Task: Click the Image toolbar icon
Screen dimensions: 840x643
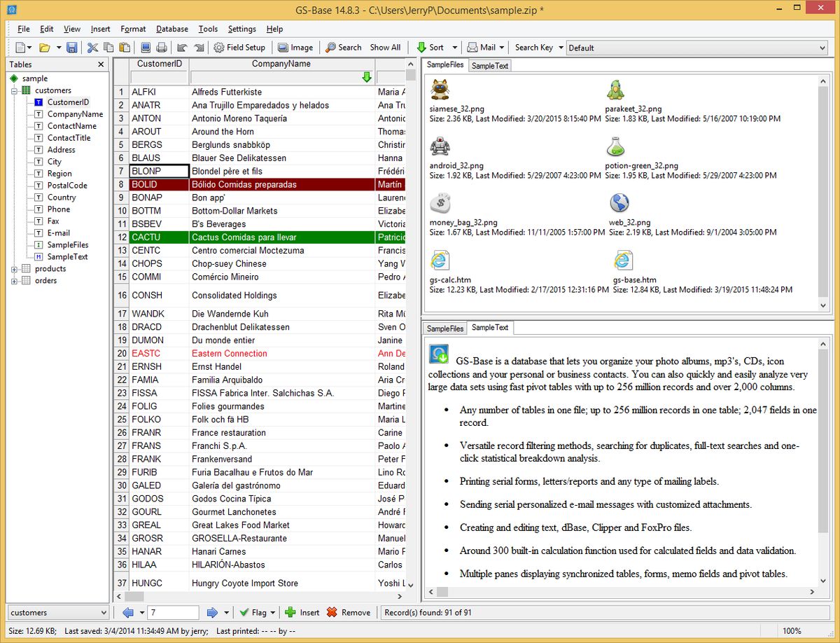Action: (x=294, y=47)
